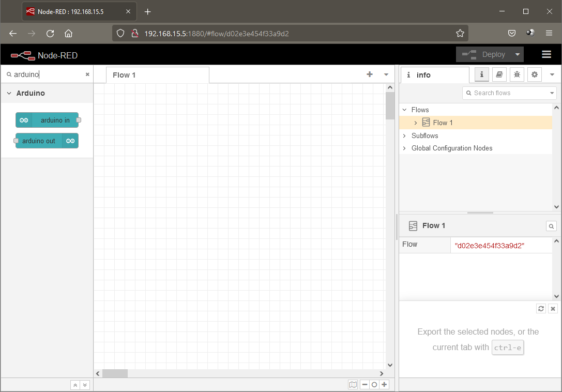
Task: Click the browser extension icon in toolbar
Action: pos(530,33)
